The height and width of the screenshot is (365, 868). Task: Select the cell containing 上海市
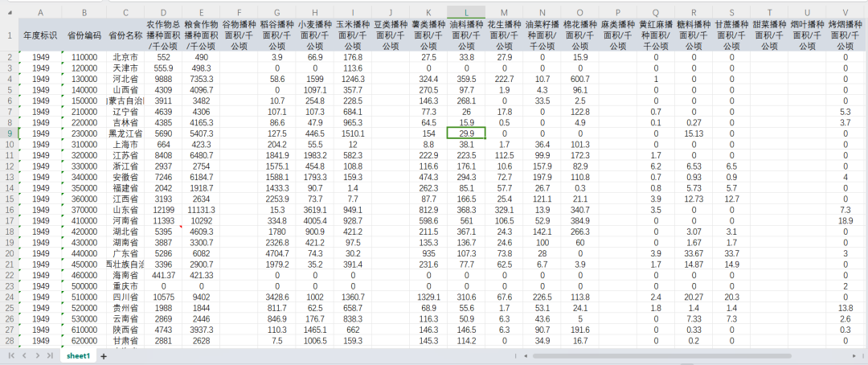125,144
